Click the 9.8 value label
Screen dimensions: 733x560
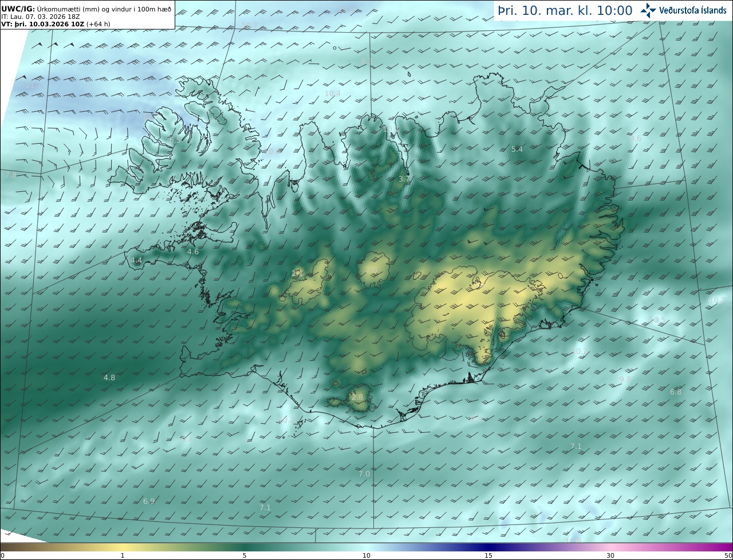[625, 379]
